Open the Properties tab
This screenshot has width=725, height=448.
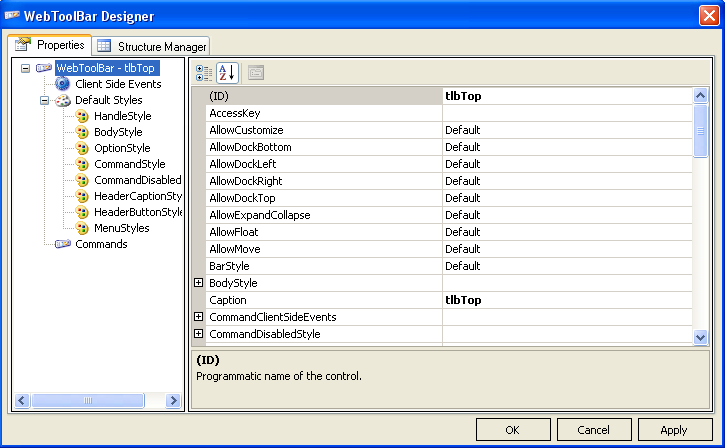click(50, 45)
